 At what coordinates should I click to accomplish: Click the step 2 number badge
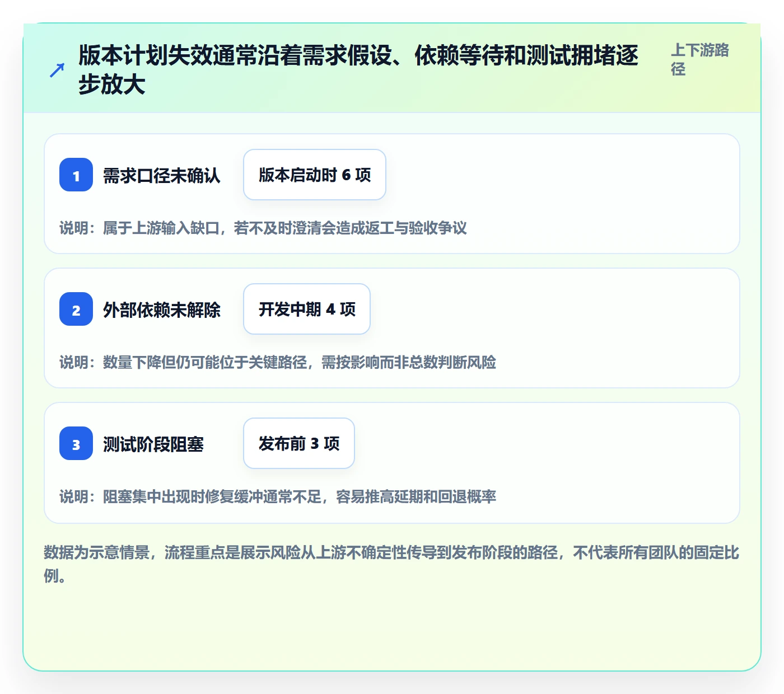click(x=76, y=309)
